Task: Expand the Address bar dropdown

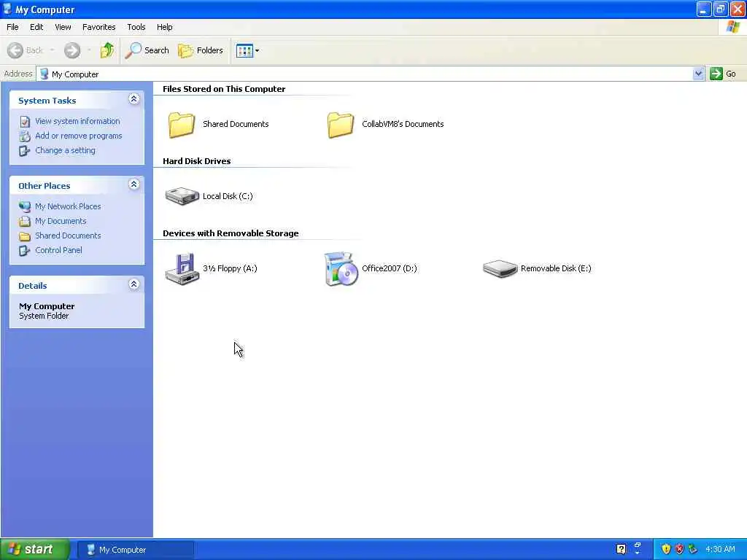Action: click(698, 74)
